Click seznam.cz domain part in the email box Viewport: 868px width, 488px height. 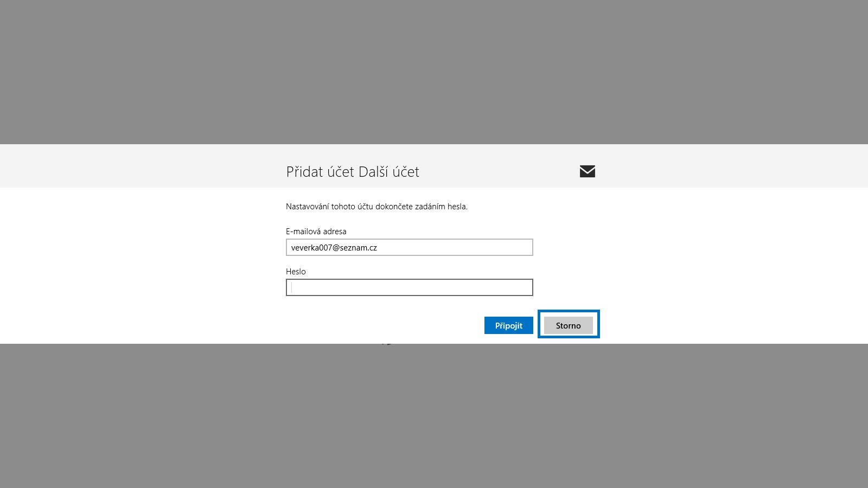click(x=358, y=248)
